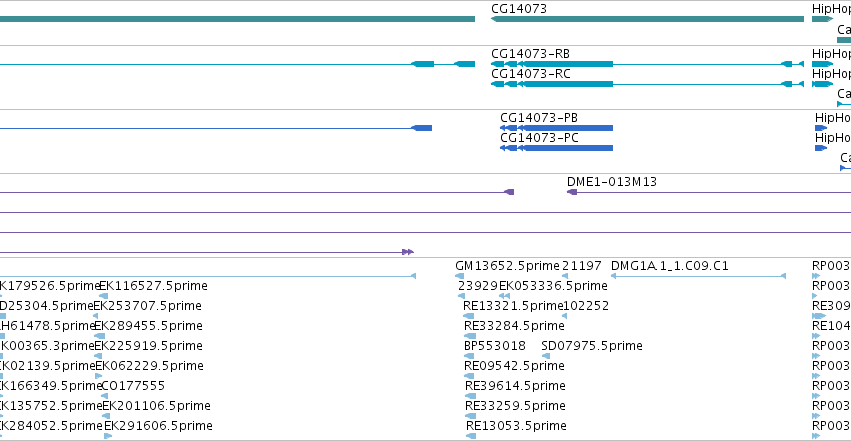851x441 pixels.
Task: Select the DME1-013M13 clone label
Action: coord(612,182)
